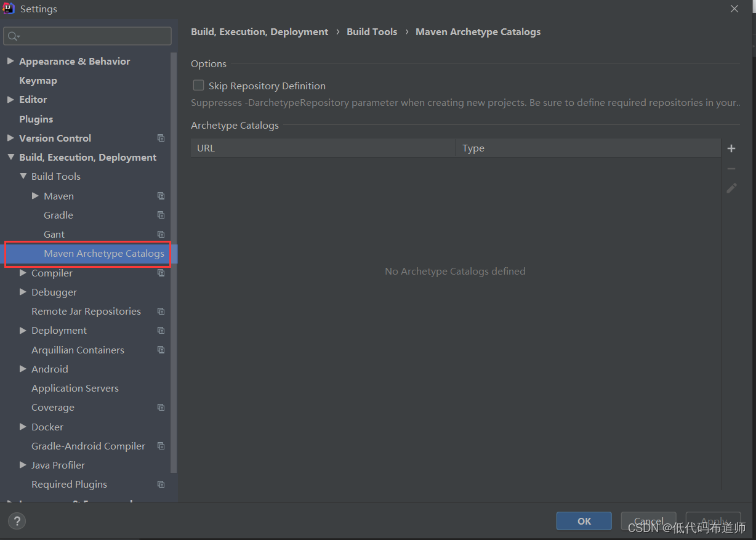
Task: Collapse Build, Execution, Deployment arrow
Action: (x=10, y=157)
